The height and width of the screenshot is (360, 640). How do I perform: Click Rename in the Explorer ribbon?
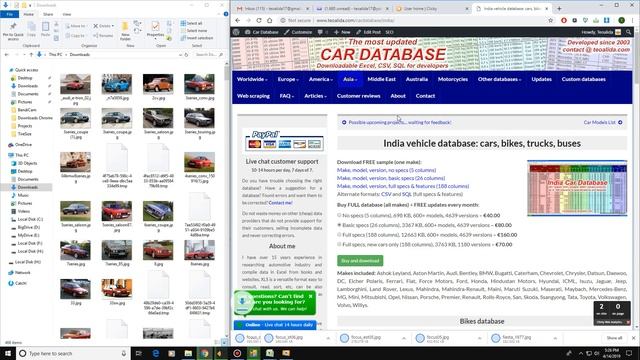coord(103,36)
